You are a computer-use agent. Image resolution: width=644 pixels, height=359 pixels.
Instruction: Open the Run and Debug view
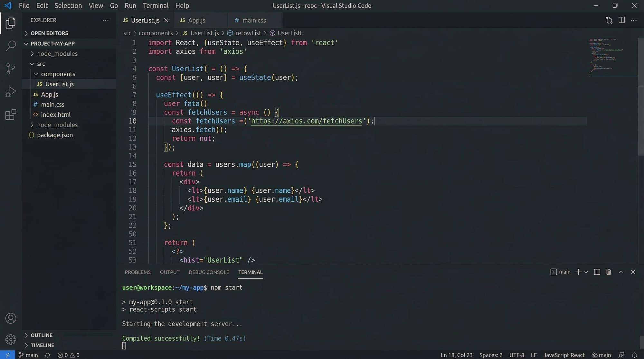point(11,92)
